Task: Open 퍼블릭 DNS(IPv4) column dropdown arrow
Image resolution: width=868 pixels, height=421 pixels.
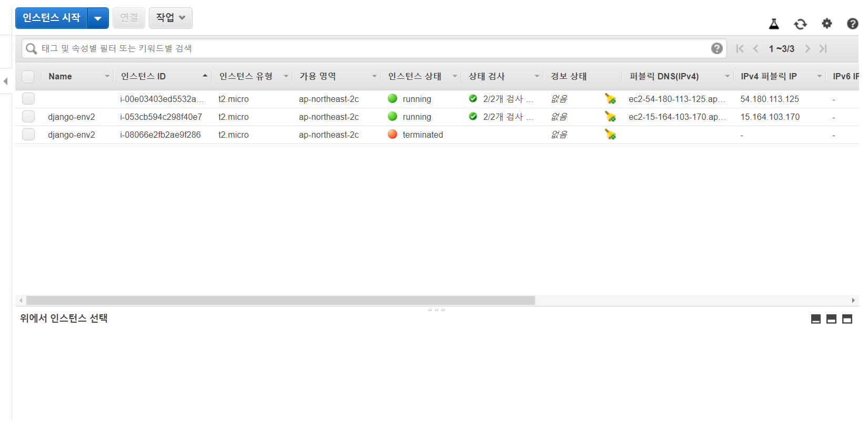Action: tap(728, 76)
